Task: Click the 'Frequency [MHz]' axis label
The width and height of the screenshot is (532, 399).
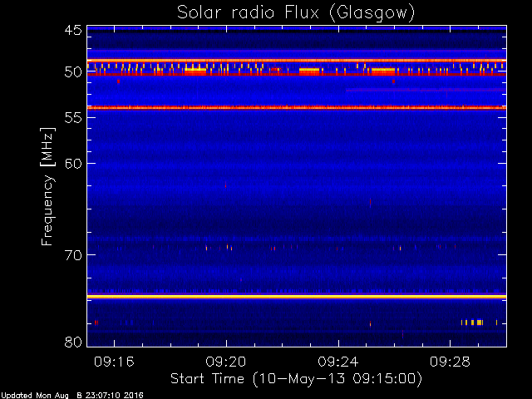Action: click(47, 186)
